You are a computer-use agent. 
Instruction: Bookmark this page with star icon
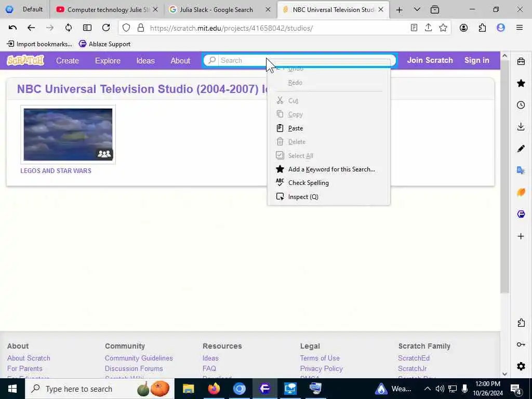click(443, 28)
